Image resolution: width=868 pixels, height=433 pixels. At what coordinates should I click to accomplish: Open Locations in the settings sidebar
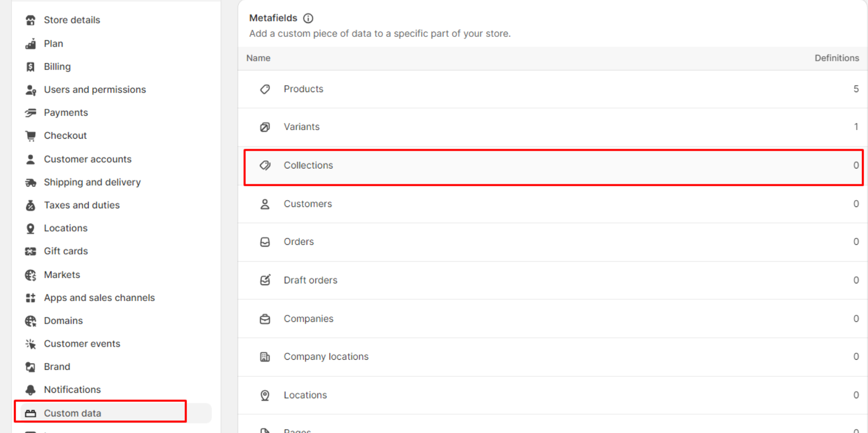tap(66, 228)
